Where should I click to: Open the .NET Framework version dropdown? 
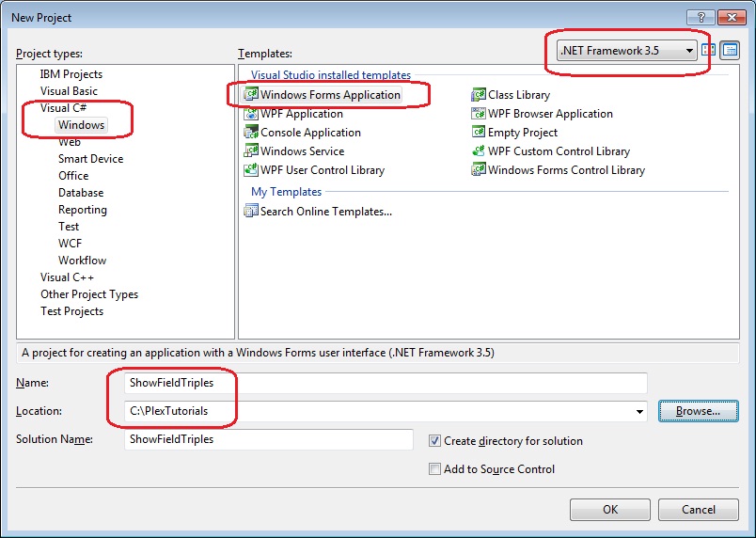coord(690,51)
